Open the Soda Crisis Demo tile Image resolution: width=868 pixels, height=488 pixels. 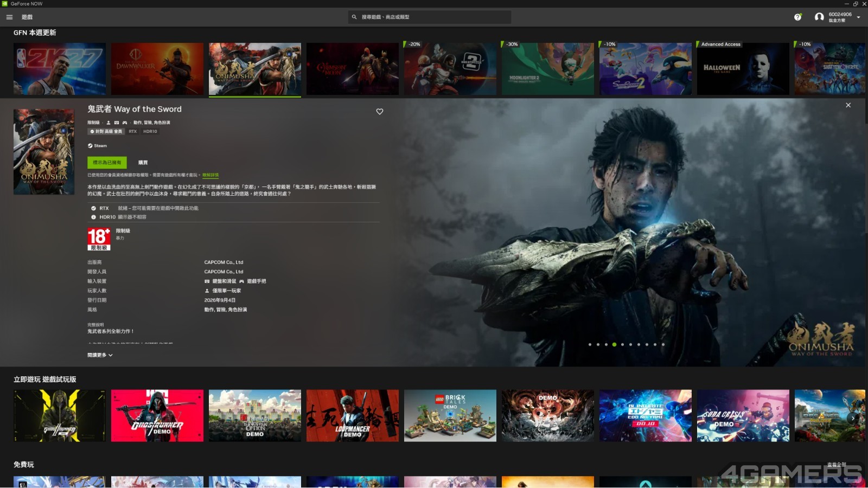click(743, 415)
